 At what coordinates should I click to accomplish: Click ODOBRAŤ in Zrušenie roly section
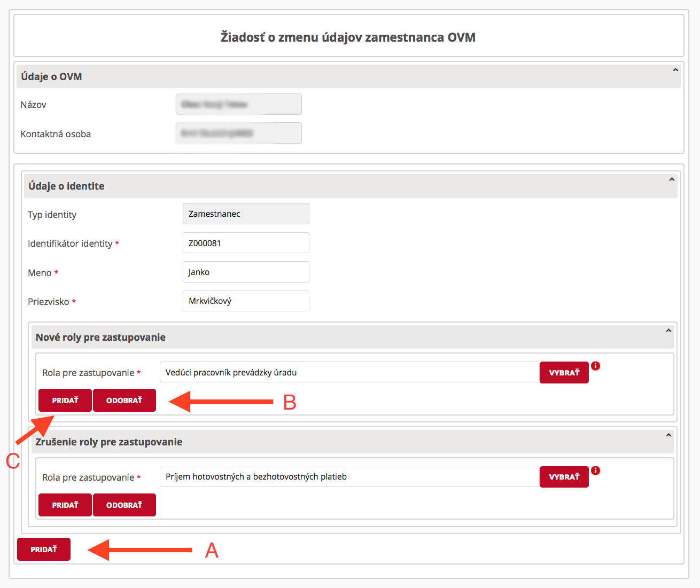click(125, 505)
